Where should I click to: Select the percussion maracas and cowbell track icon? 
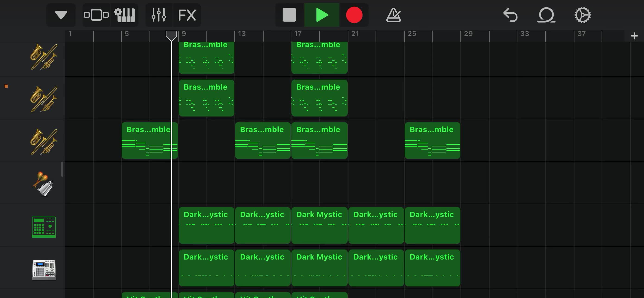tap(43, 184)
